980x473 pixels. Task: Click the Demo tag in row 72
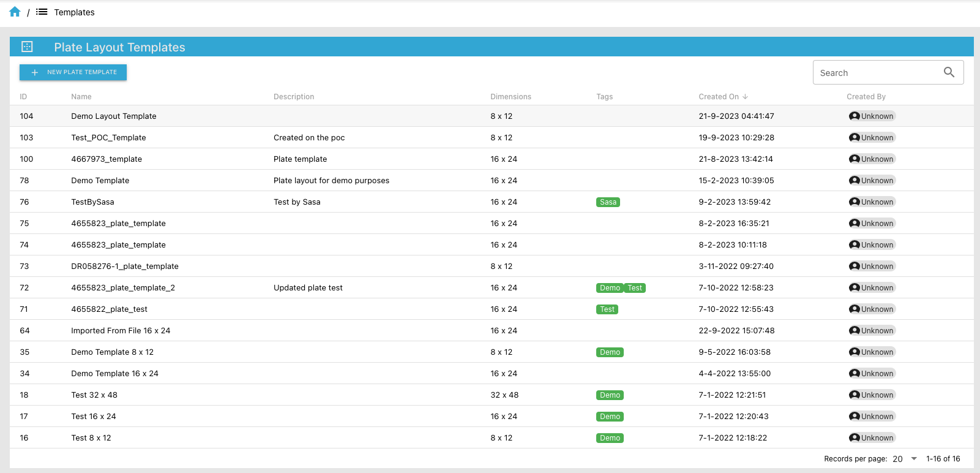[x=610, y=288]
